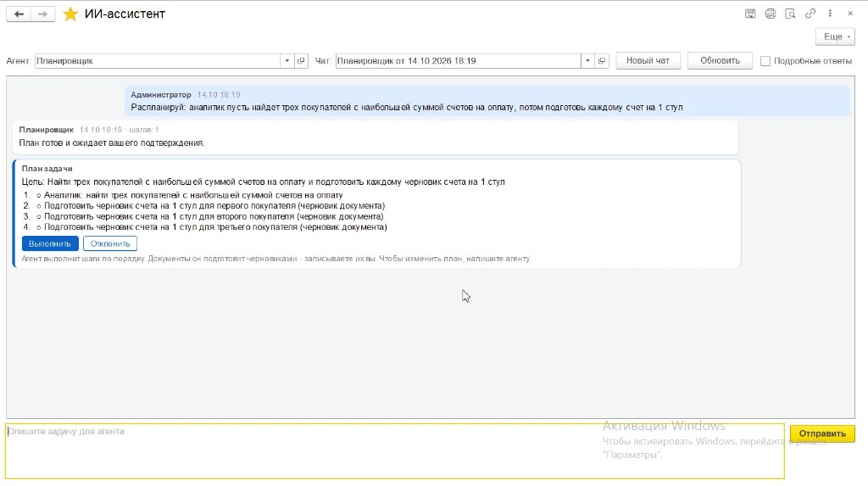Enable the Подробные ответы checkbox
The image size is (868, 486).
click(765, 61)
